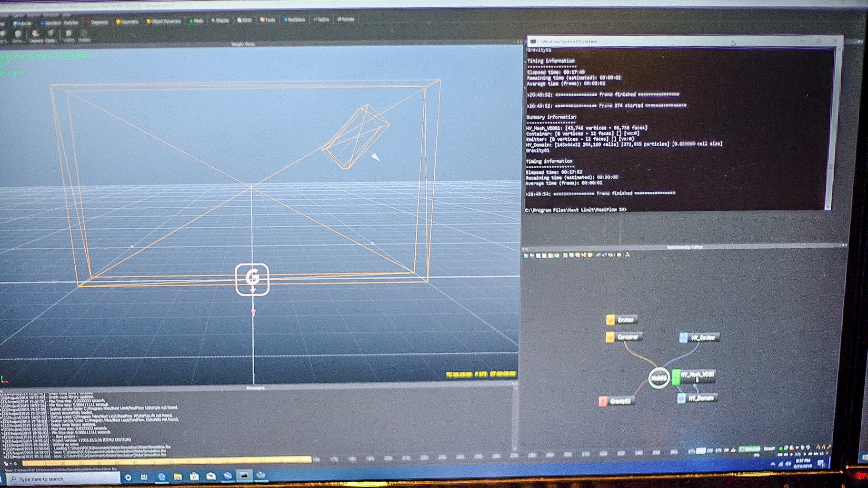868x488 pixels.
Task: Select the emitter box wireframe in viewport
Action: (x=356, y=137)
